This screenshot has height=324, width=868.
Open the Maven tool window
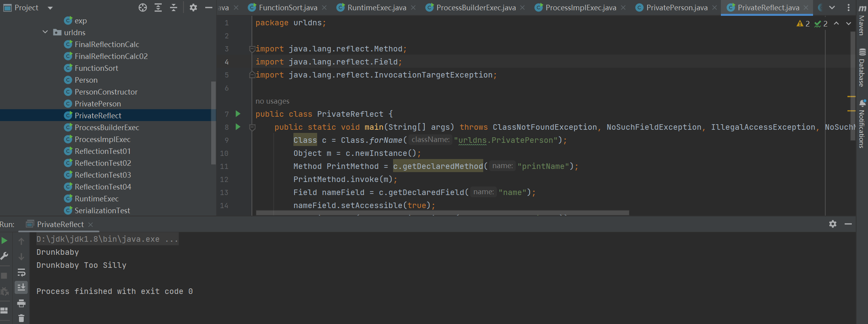tap(862, 20)
